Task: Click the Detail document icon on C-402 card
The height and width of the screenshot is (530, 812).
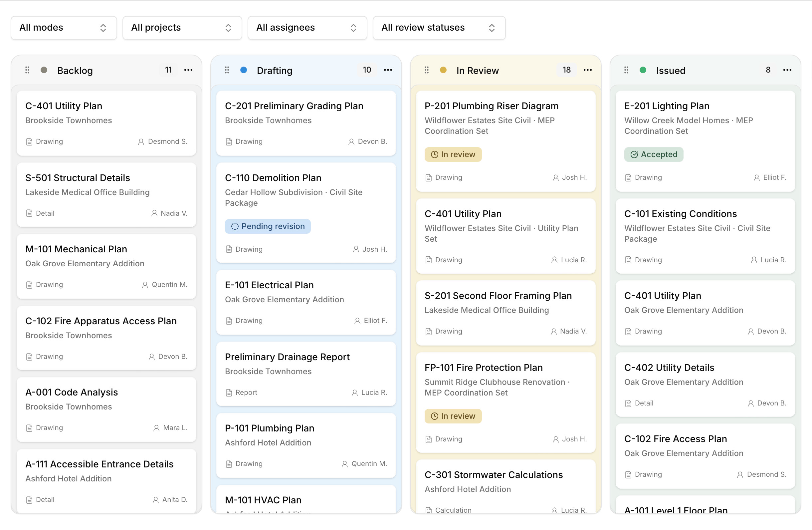Action: [x=628, y=403]
